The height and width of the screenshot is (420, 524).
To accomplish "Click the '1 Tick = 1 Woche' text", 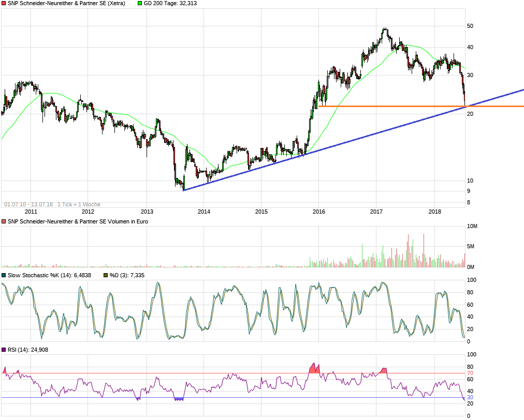I will [79, 204].
